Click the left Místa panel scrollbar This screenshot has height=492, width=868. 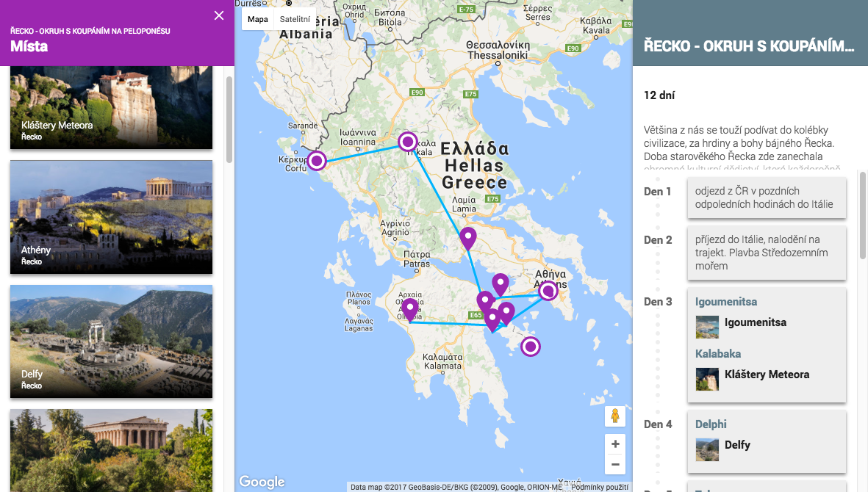coord(229,120)
